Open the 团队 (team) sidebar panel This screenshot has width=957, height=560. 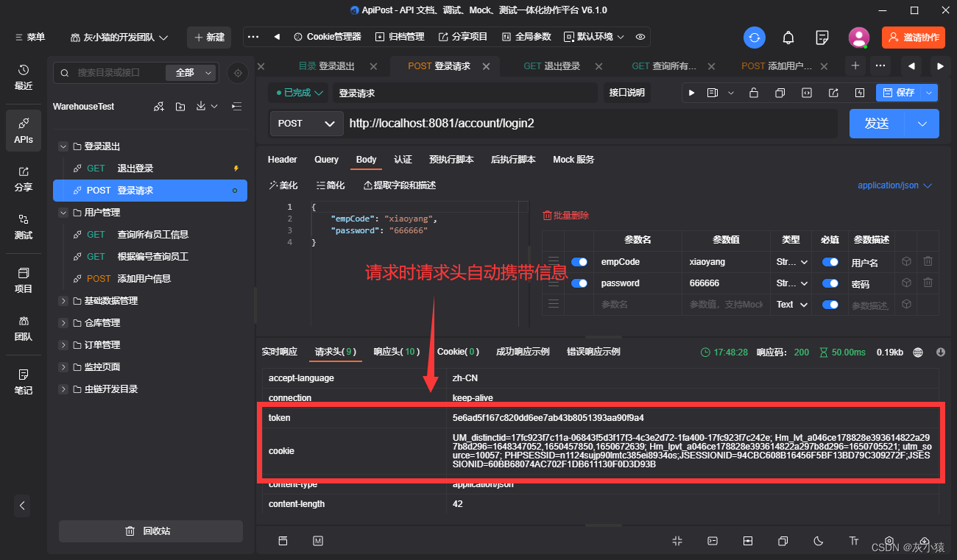(x=24, y=329)
